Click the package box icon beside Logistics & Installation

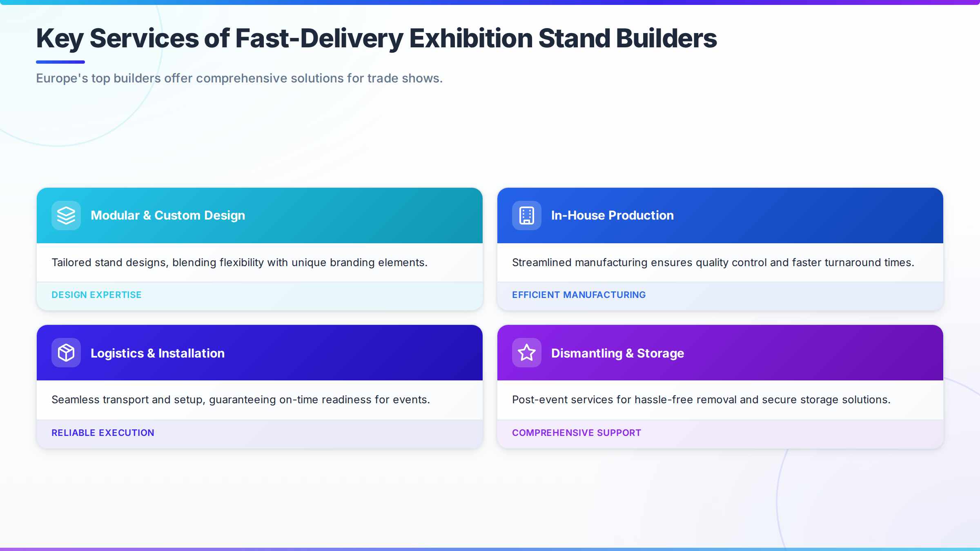pos(66,353)
